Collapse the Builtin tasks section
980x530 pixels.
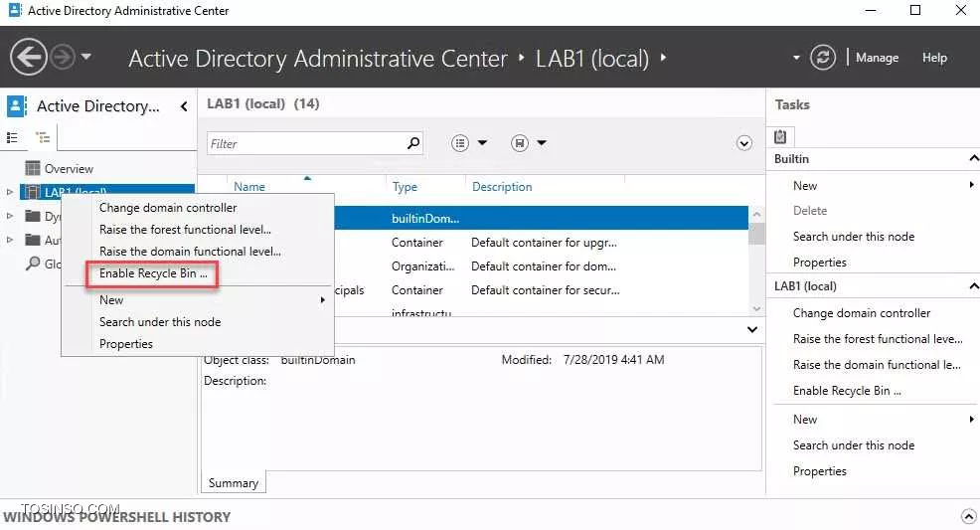[973, 159]
